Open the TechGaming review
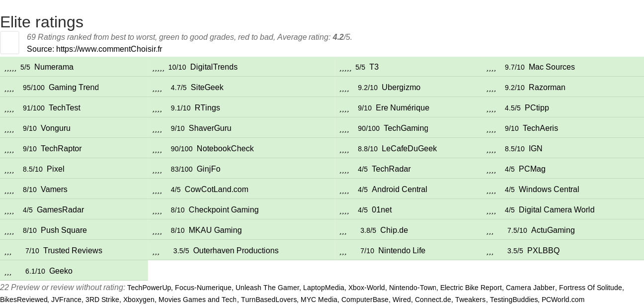 point(406,128)
